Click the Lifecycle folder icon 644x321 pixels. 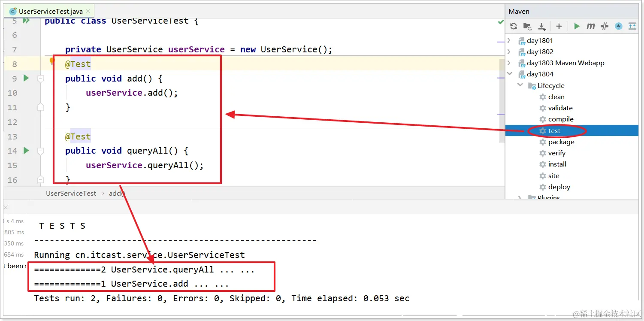[x=532, y=86]
